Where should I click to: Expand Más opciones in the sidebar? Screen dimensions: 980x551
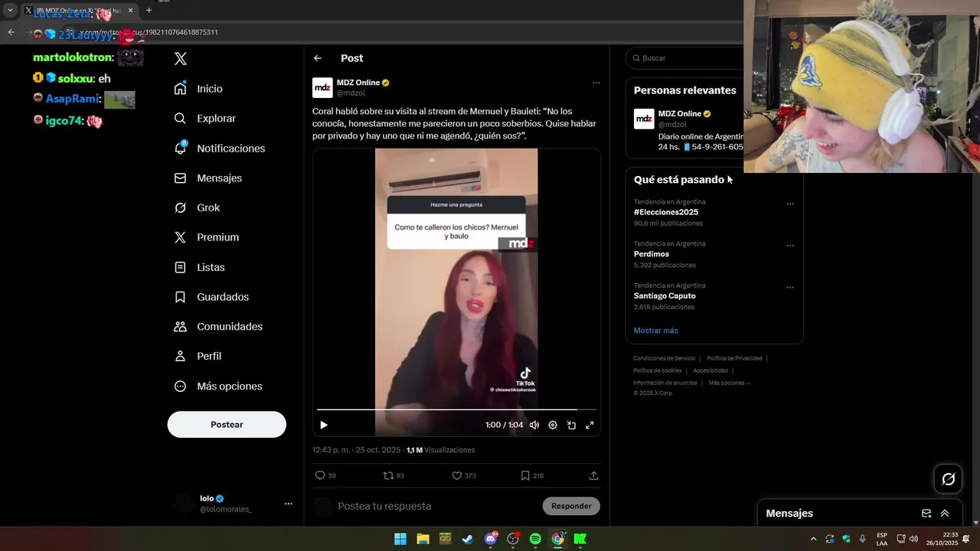(218, 386)
